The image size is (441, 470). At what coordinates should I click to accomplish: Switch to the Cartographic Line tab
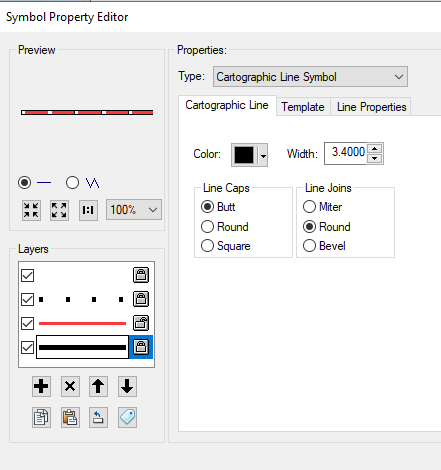pyautogui.click(x=227, y=105)
